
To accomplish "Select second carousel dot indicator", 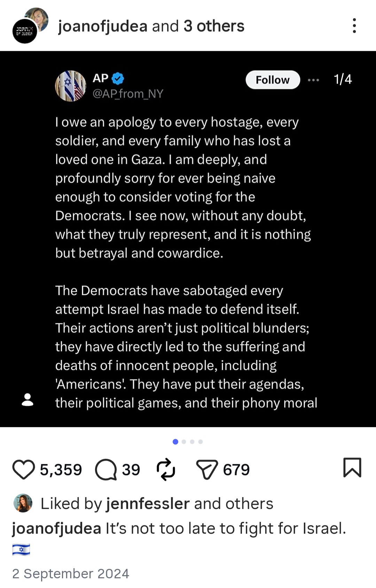I will pyautogui.click(x=184, y=442).
